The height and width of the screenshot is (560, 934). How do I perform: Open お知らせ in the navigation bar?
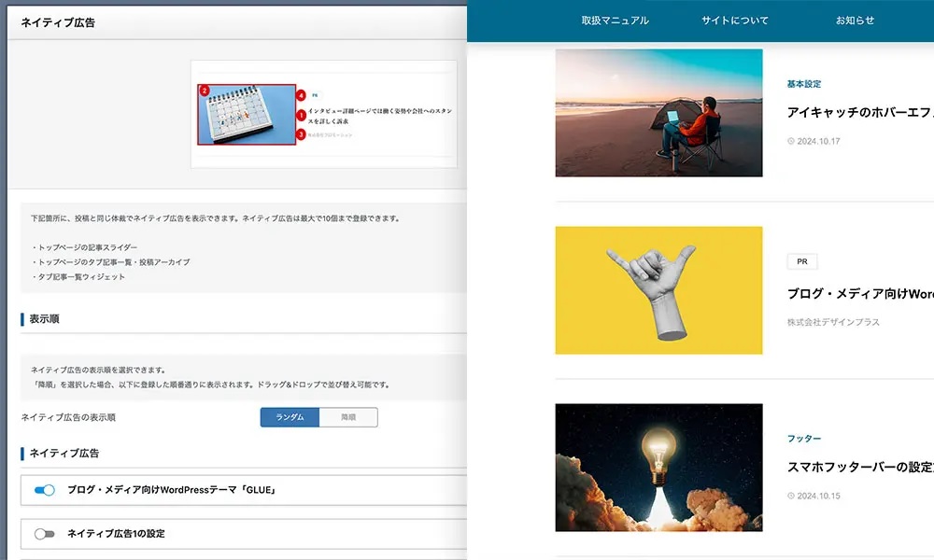(855, 21)
